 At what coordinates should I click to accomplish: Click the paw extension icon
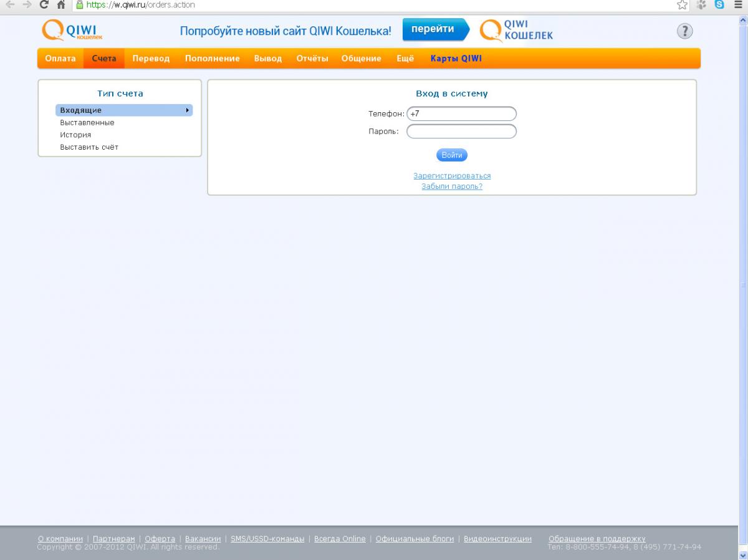click(x=701, y=4)
